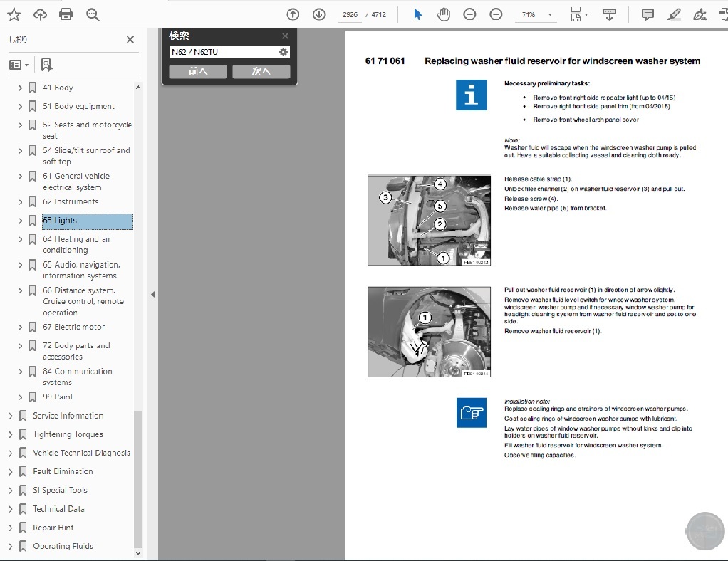Open the Tightening Torques bookmark

68,434
